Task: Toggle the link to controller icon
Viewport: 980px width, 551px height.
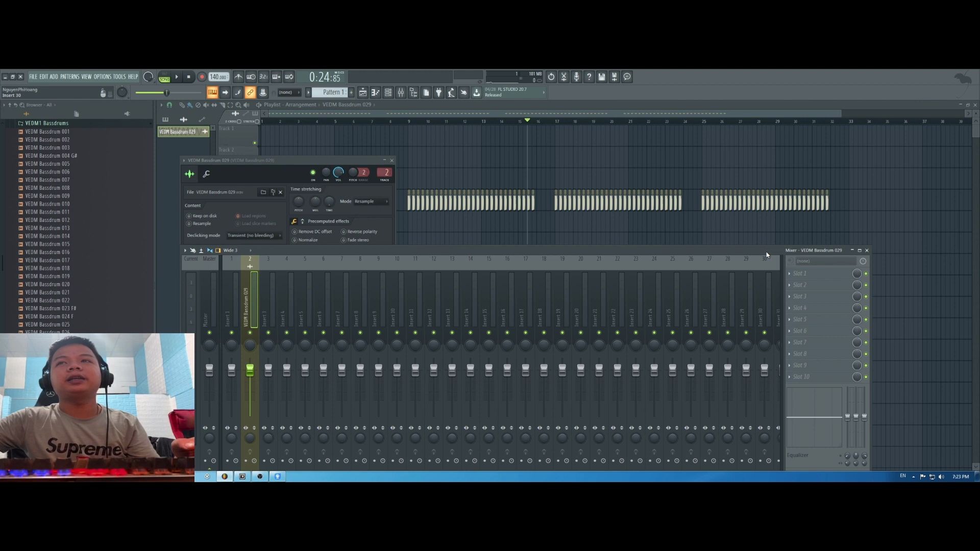Action: [x=250, y=92]
